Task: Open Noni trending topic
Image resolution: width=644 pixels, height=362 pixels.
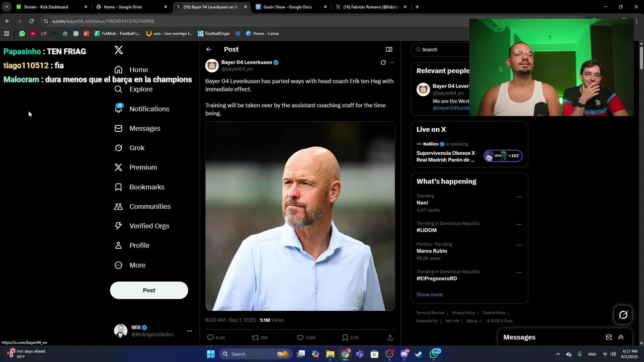Action: point(422,203)
